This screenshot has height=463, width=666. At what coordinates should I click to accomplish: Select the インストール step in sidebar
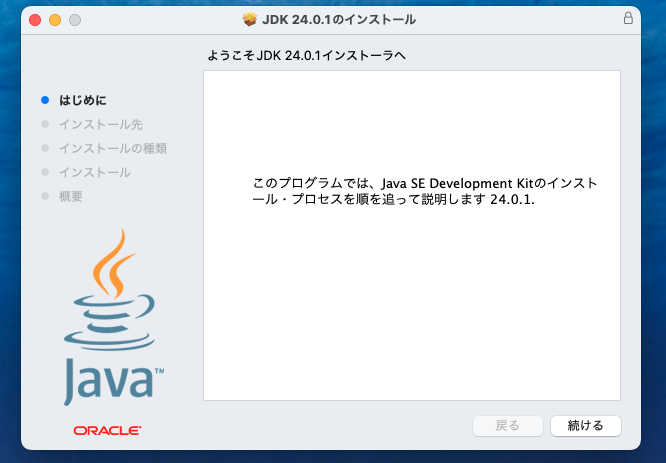click(95, 172)
